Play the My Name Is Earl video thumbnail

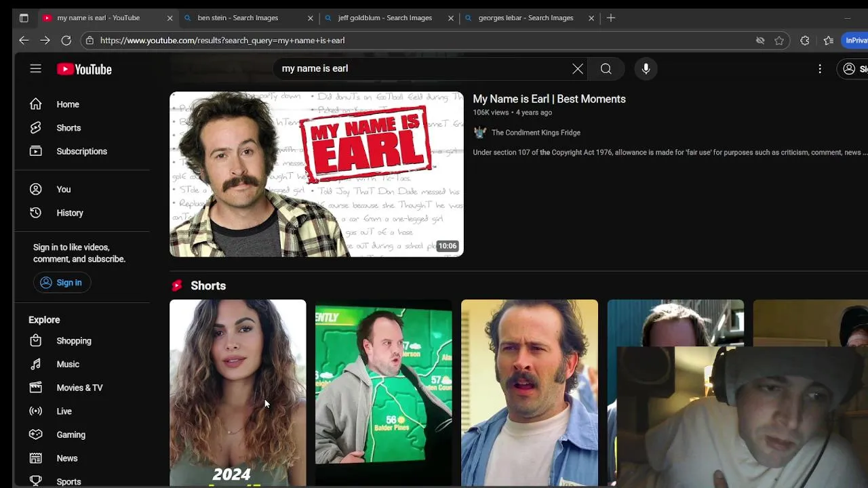(317, 174)
